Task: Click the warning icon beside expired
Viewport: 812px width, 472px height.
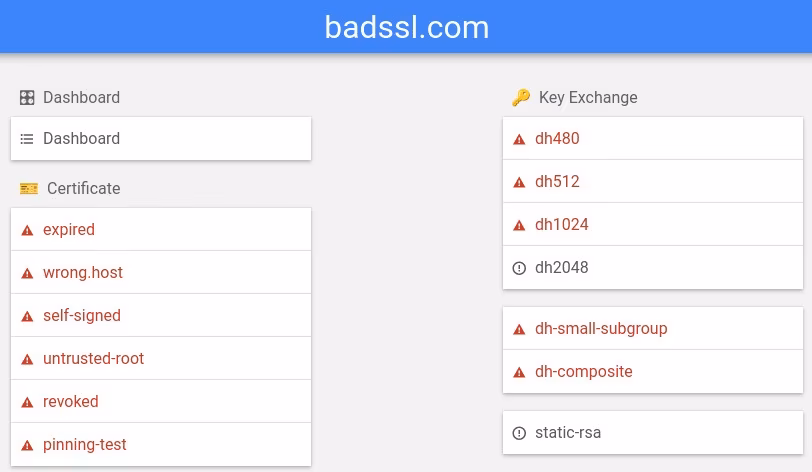Action: tap(27, 230)
